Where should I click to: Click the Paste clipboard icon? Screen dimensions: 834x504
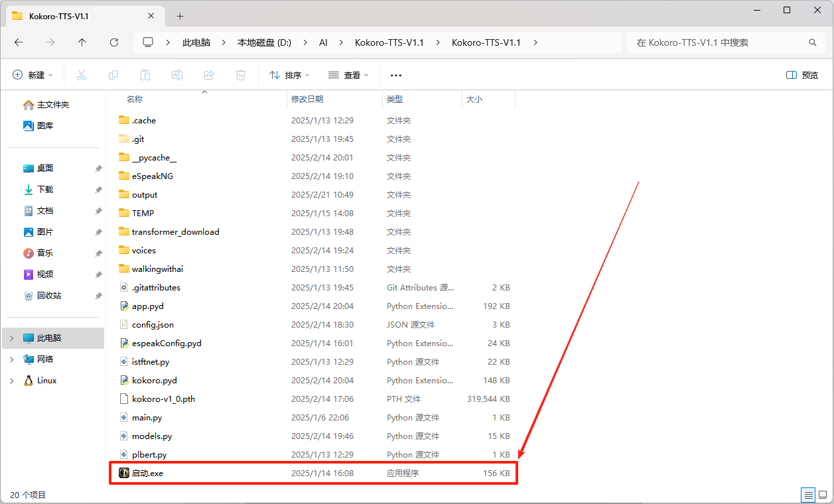coord(145,75)
